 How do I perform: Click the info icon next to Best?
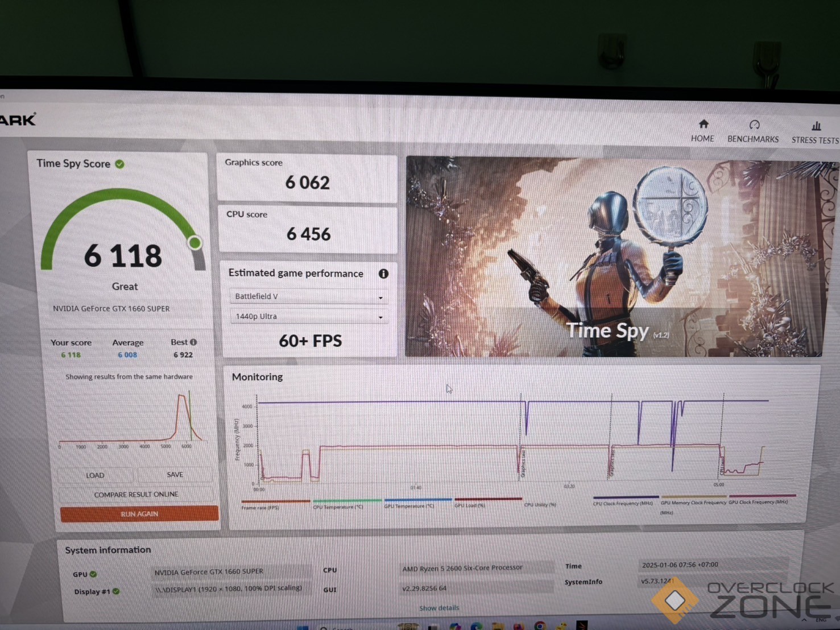click(193, 342)
